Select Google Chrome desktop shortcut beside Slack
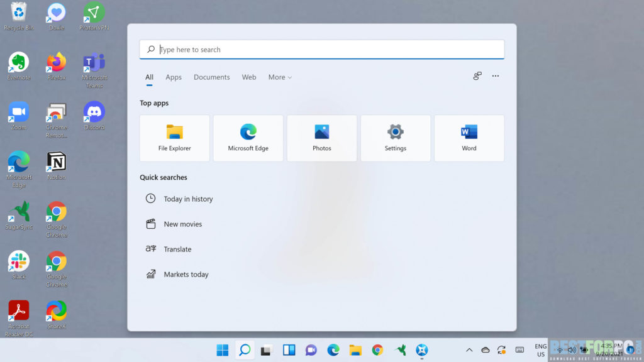The height and width of the screenshot is (362, 644). point(56,269)
